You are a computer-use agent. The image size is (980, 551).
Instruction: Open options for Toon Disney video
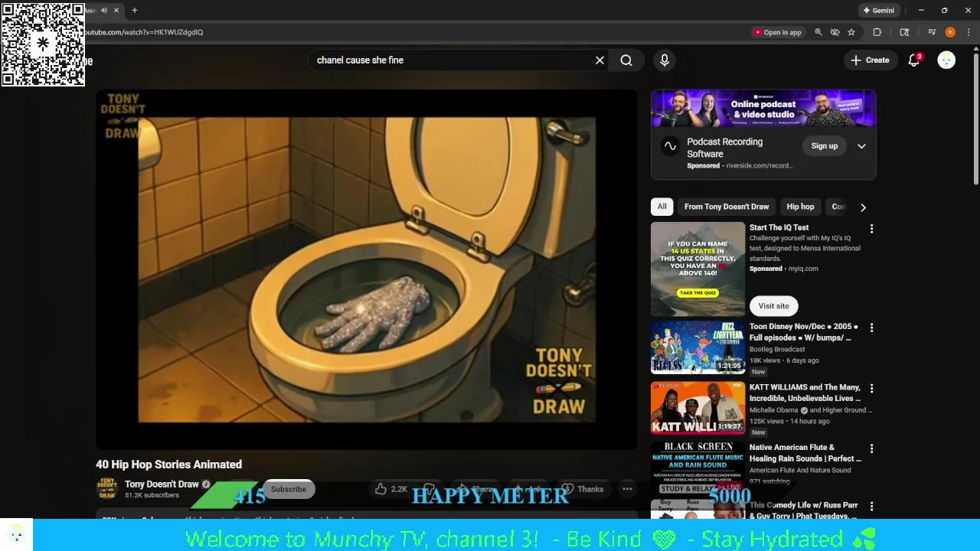click(871, 328)
